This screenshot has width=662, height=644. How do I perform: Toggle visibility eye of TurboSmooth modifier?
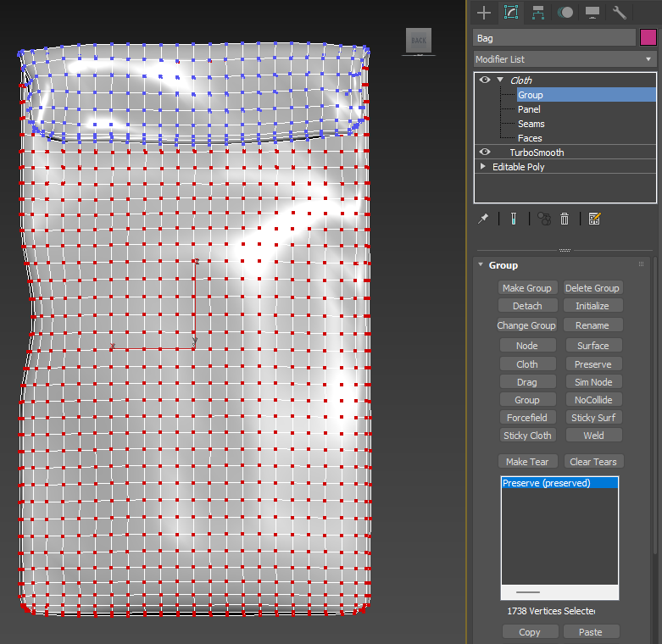click(x=485, y=153)
